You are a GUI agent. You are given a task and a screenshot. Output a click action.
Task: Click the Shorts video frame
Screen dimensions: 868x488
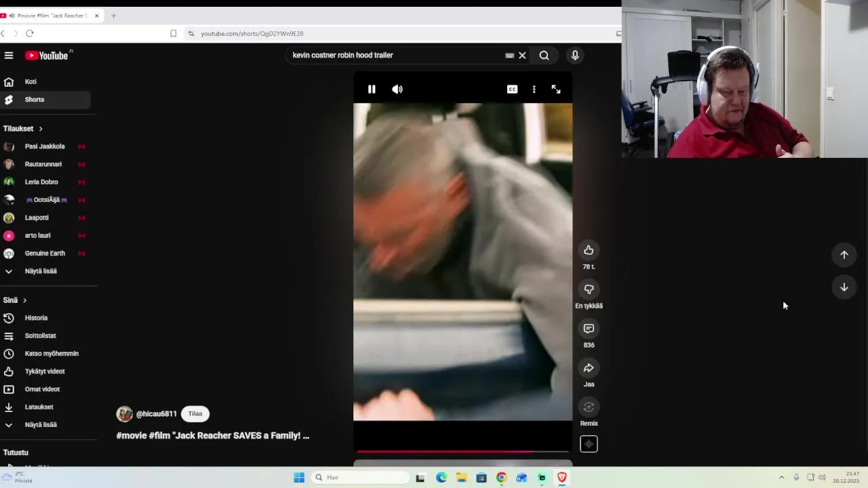[462, 262]
